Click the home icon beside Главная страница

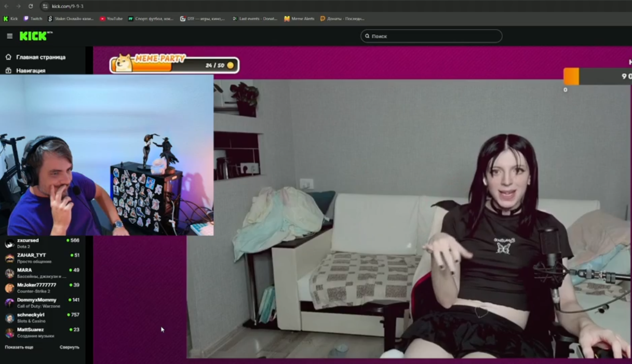click(x=8, y=57)
